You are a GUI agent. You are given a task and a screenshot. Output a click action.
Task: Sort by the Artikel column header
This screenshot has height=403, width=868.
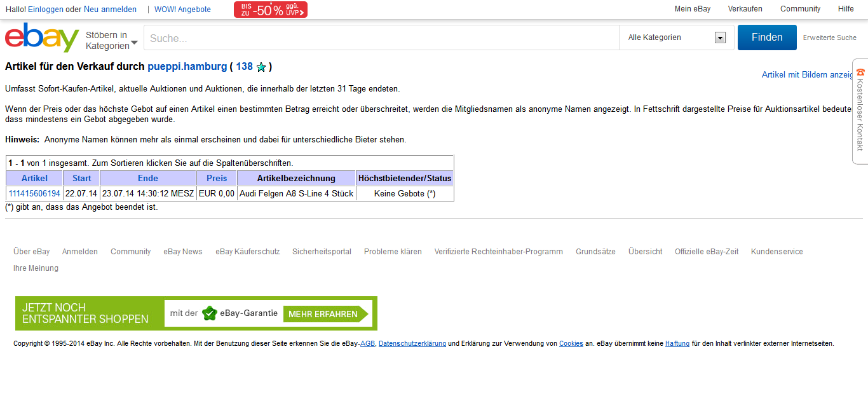coord(34,178)
